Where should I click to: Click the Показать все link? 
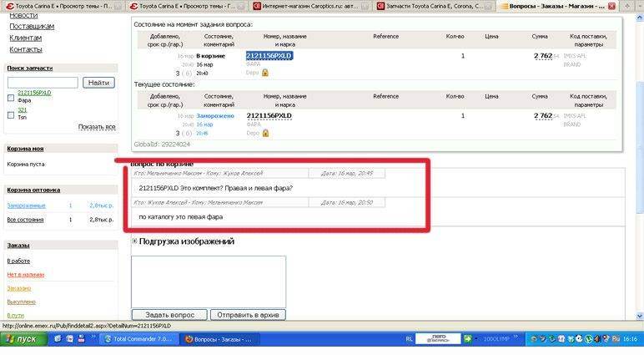coord(97,127)
